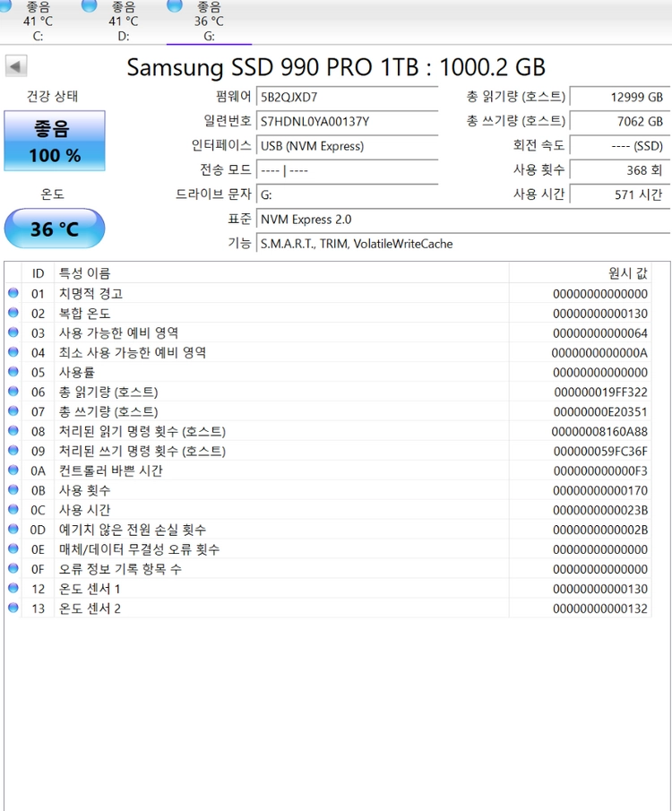Image resolution: width=672 pixels, height=811 pixels.
Task: Click the blue health icon above D: tab
Action: (89, 4)
